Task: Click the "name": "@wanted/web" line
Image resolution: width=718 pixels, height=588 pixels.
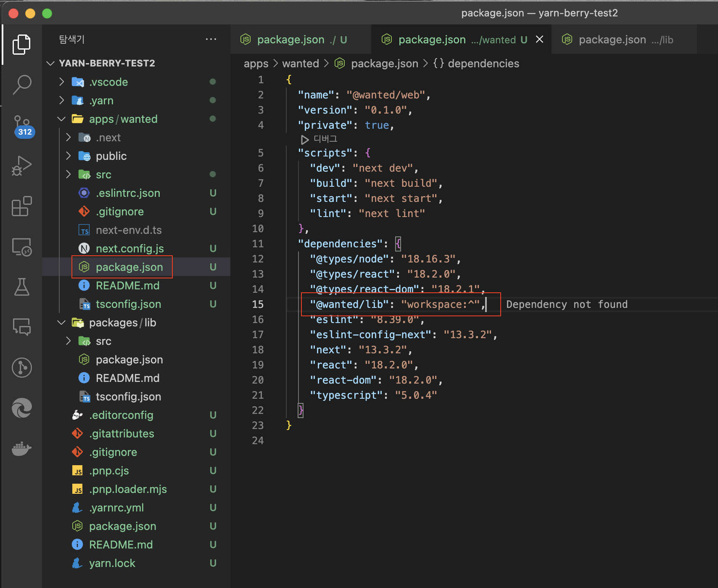Action: [364, 95]
